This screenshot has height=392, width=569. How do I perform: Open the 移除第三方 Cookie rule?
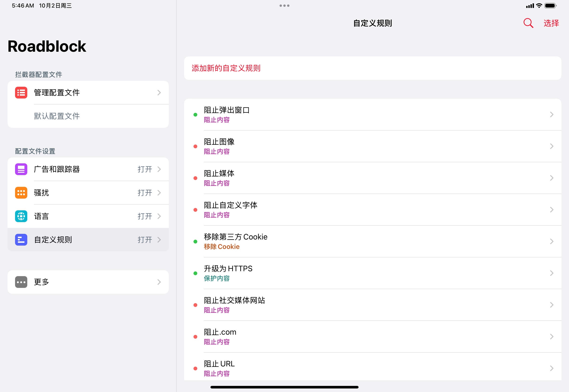[x=372, y=241]
